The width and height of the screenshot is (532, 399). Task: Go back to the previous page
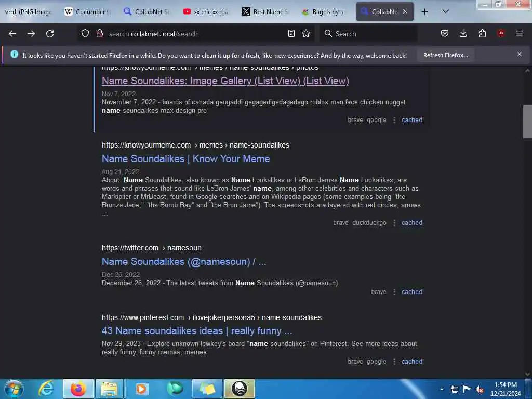[x=12, y=34]
